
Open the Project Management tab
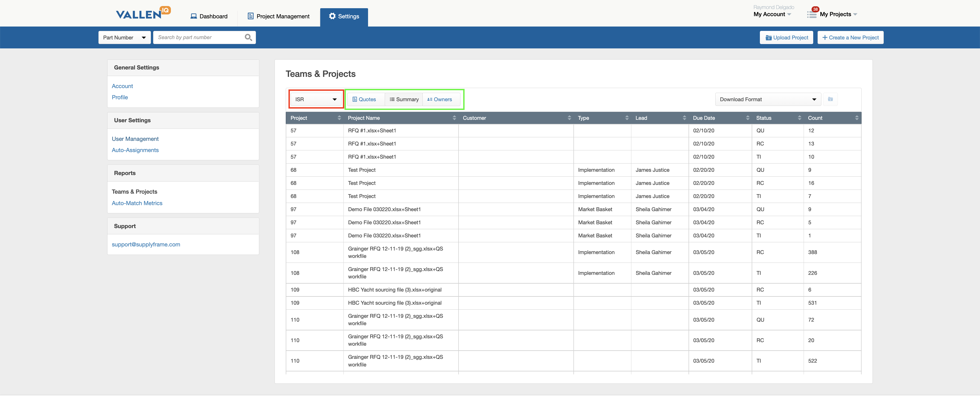278,16
